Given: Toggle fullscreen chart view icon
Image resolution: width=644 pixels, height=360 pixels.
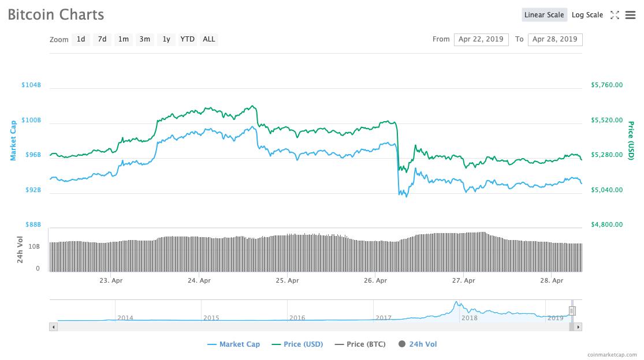Looking at the screenshot, I should [x=615, y=15].
